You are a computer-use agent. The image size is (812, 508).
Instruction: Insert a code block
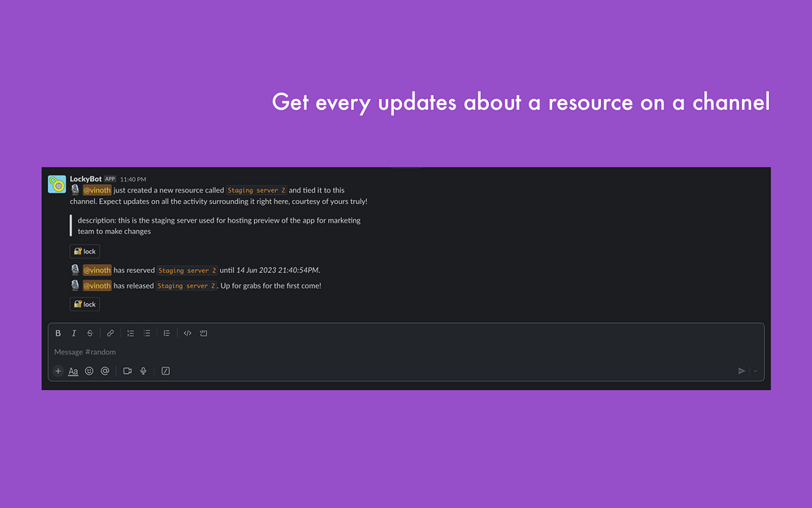point(204,333)
